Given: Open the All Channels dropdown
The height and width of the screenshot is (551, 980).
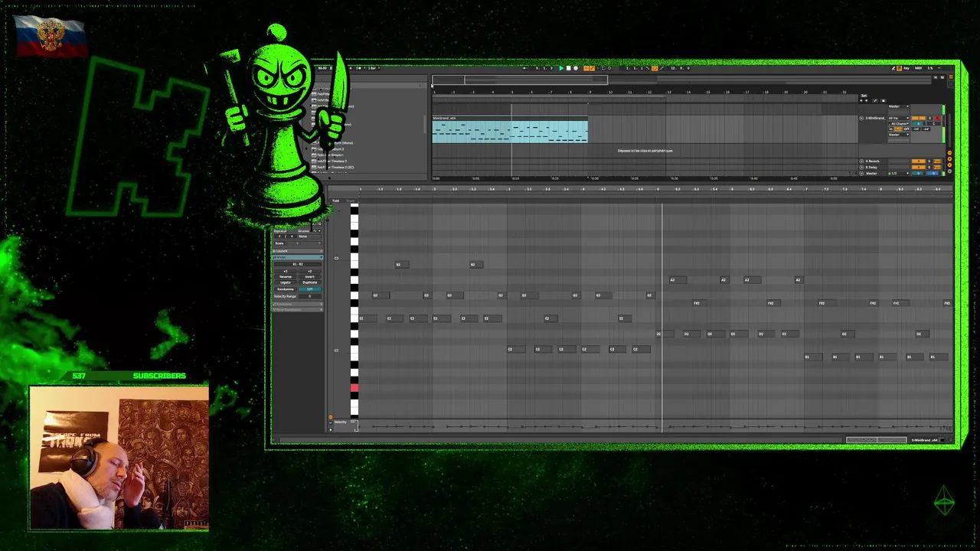Looking at the screenshot, I should click(x=899, y=124).
